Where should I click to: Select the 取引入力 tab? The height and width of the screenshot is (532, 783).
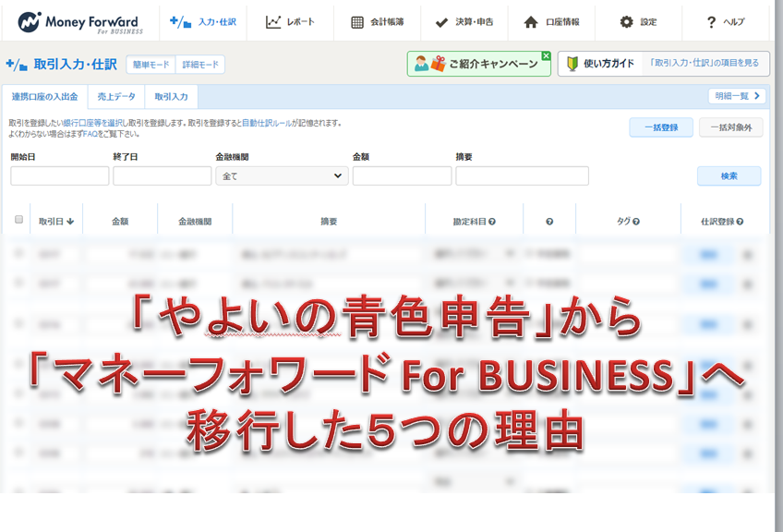tap(172, 97)
